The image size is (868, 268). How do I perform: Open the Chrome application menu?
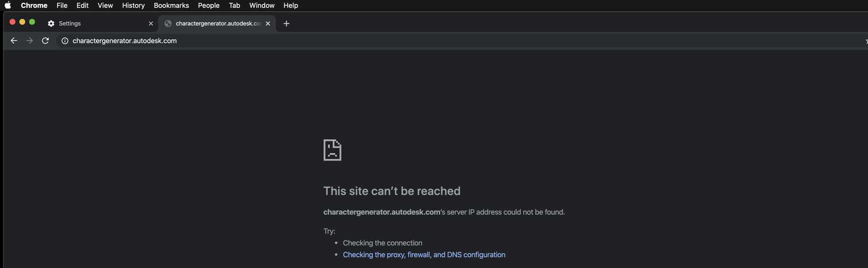(34, 5)
